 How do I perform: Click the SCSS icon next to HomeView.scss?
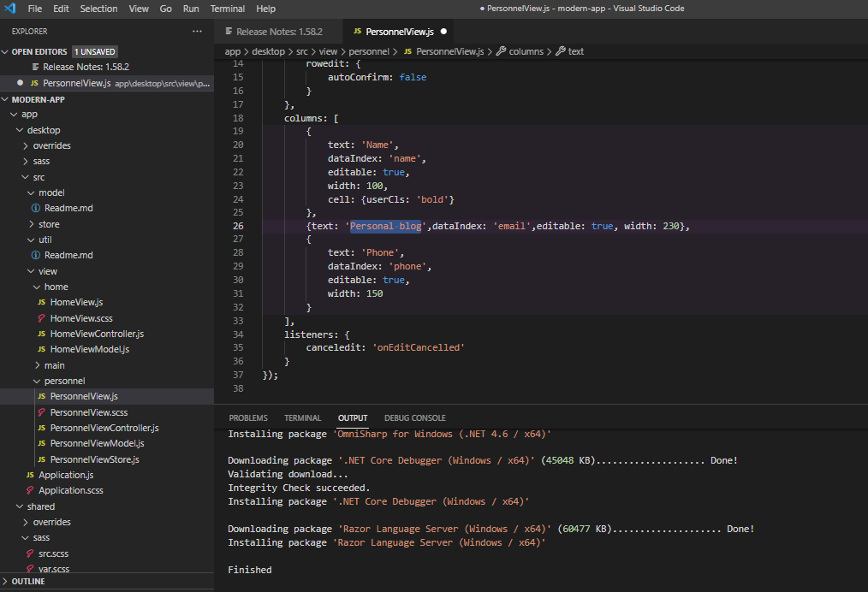click(x=41, y=318)
